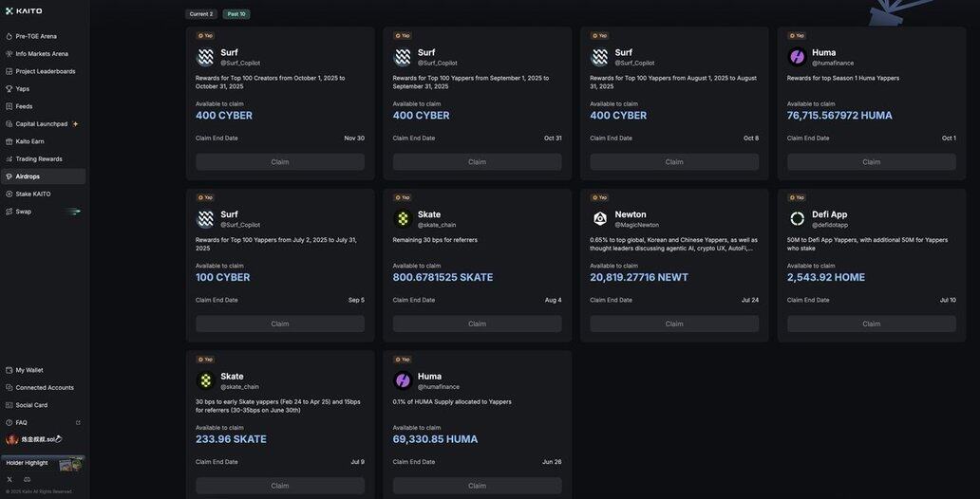Click the Yaps trophy icon
980x499 pixels.
coord(9,89)
